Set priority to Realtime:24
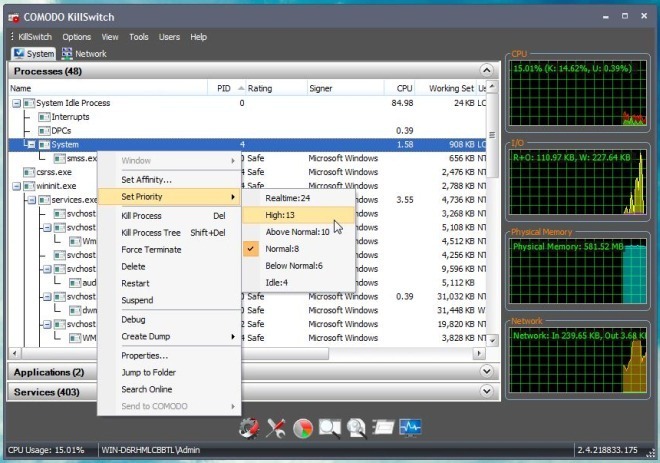Image resolution: width=660 pixels, height=463 pixels. pyautogui.click(x=298, y=198)
